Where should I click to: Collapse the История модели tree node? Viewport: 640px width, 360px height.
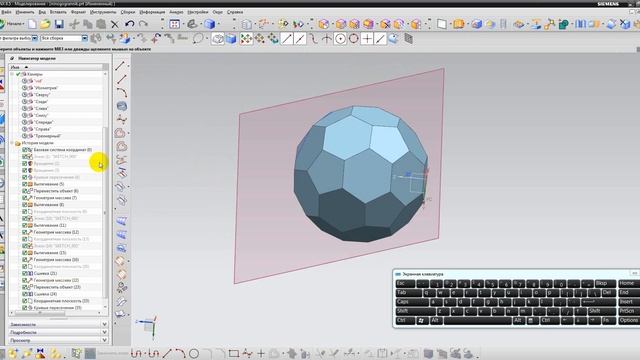[12, 143]
